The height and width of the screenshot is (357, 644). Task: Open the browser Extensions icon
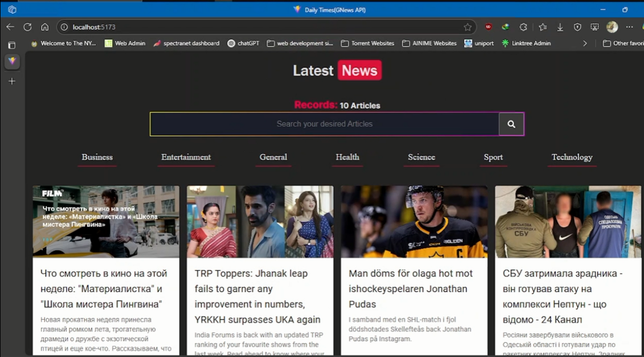click(524, 27)
